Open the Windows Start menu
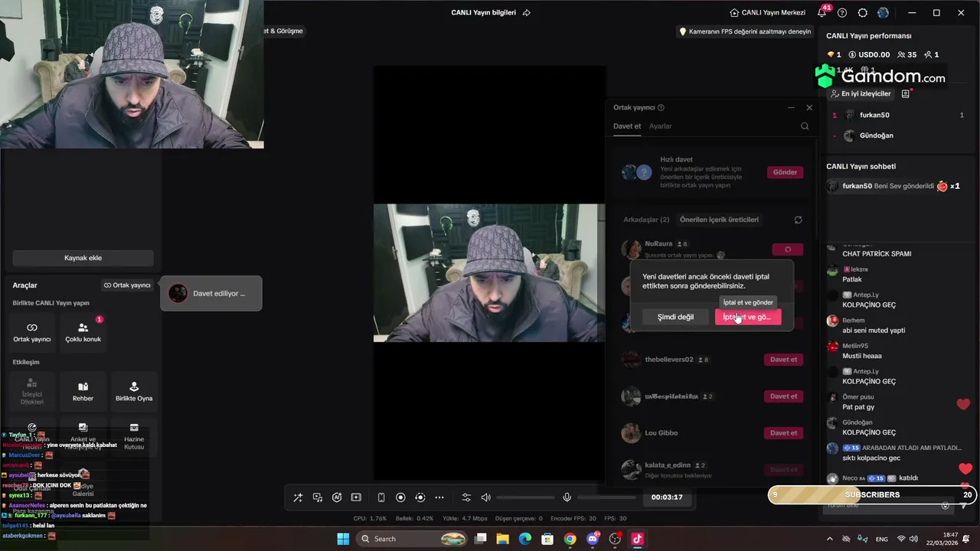Screen dimensions: 980x551 (342, 539)
